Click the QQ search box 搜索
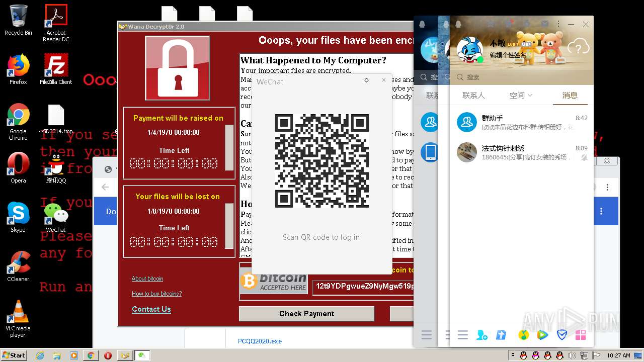This screenshot has height=362, width=644. pyautogui.click(x=521, y=77)
